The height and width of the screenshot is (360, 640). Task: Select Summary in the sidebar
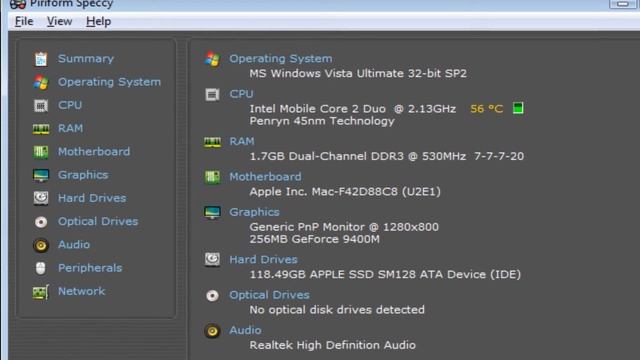tap(86, 59)
